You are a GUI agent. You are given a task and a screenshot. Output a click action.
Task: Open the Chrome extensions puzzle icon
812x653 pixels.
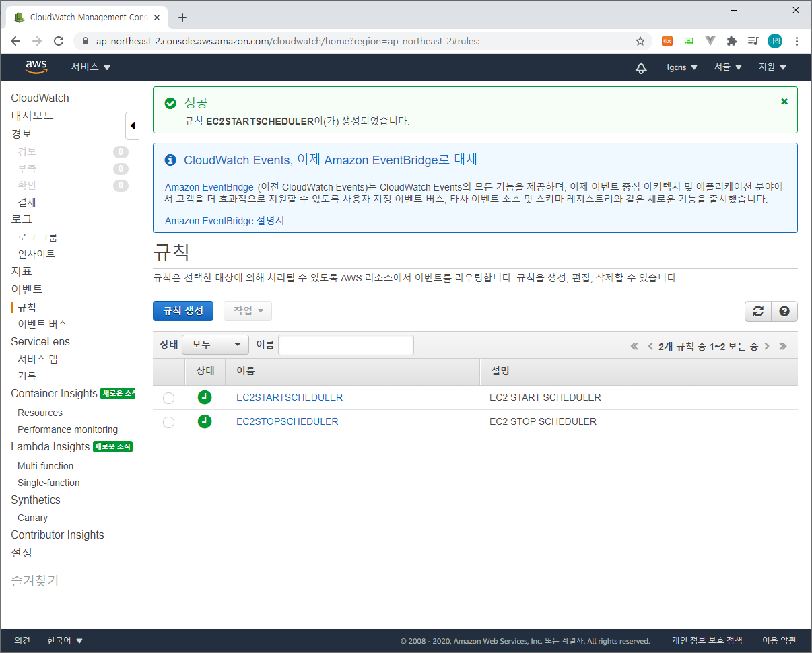tap(732, 41)
